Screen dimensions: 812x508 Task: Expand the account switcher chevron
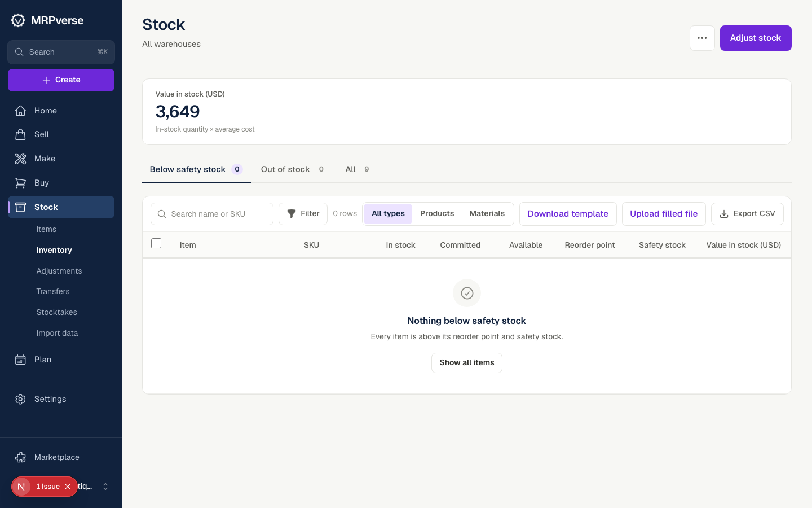105,487
